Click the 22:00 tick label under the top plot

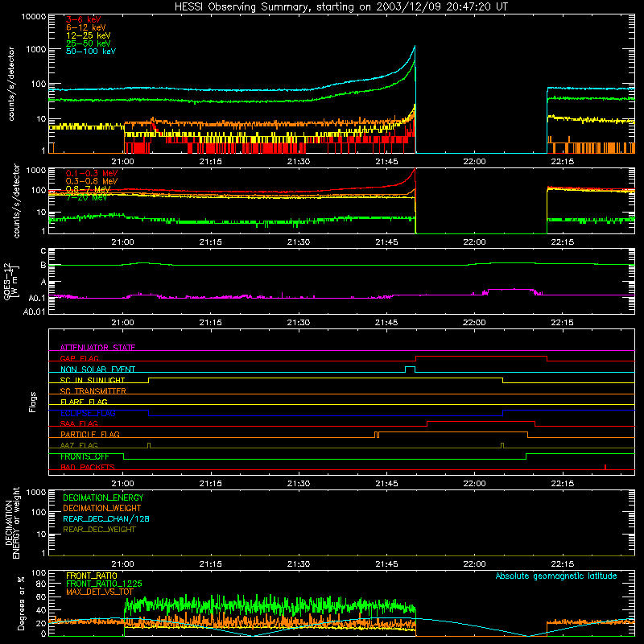474,162
